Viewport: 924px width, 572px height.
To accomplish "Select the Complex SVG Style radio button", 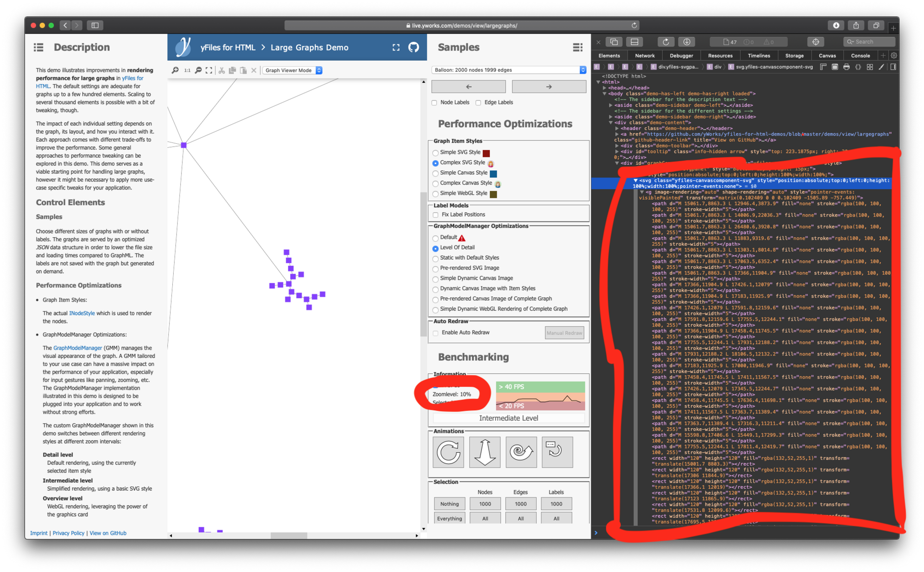I will [436, 163].
